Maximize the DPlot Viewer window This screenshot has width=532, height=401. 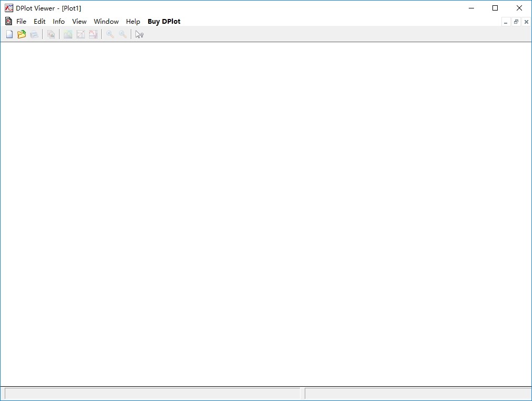point(495,8)
